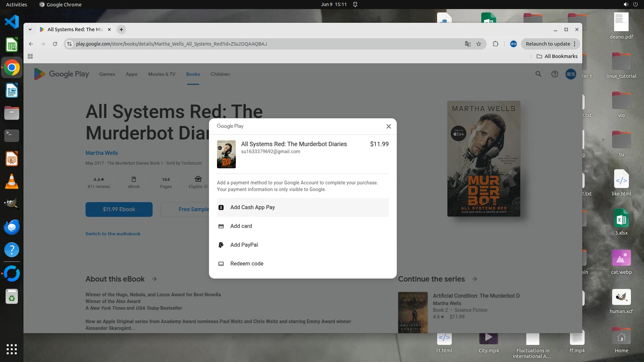This screenshot has width=644, height=362.
Task: Open Thunderbird from the Ubuntu dock
Action: (x=12, y=227)
